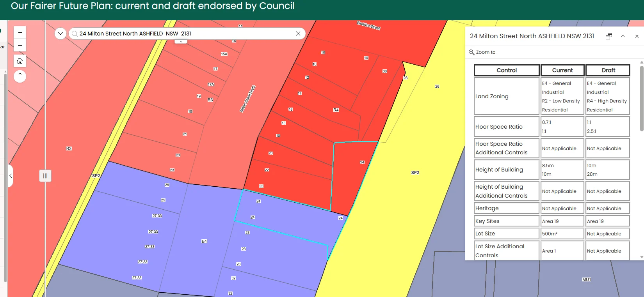644x297 pixels.
Task: Click the 500m² lot size value
Action: click(550, 234)
